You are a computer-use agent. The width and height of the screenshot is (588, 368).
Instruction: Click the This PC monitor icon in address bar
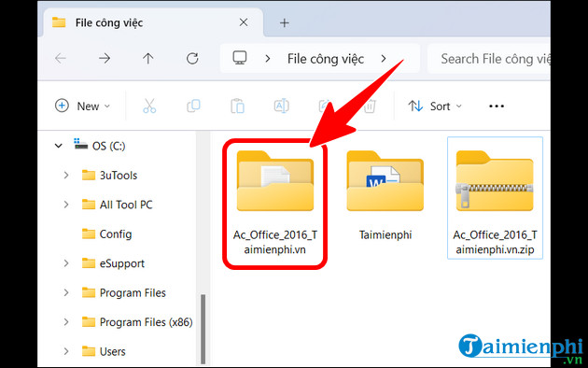tap(240, 58)
